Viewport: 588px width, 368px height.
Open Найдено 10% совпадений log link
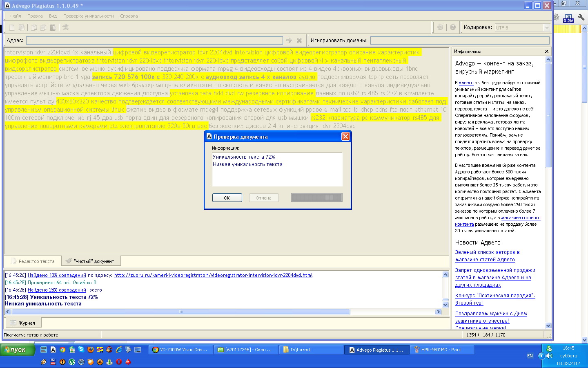point(57,275)
